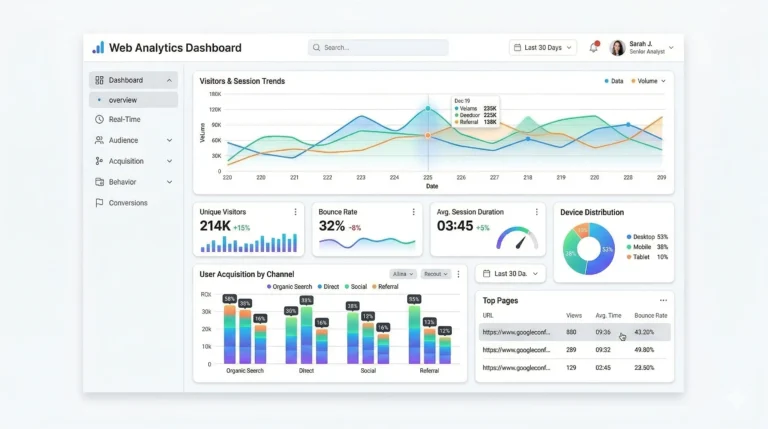Open Unique Visitors card three-dot menu
This screenshot has height=429, width=768.
pos(295,212)
